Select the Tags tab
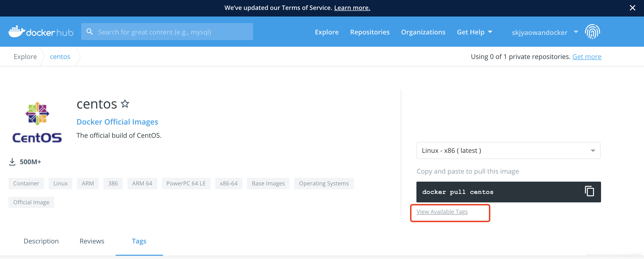 click(139, 241)
